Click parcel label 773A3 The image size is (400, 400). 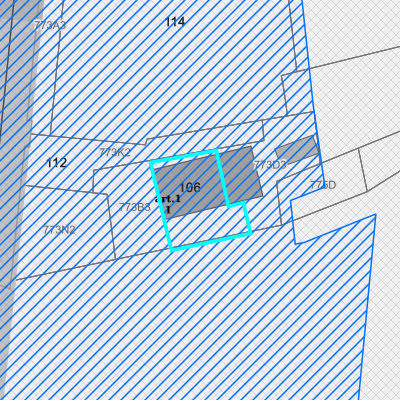pyautogui.click(x=50, y=25)
